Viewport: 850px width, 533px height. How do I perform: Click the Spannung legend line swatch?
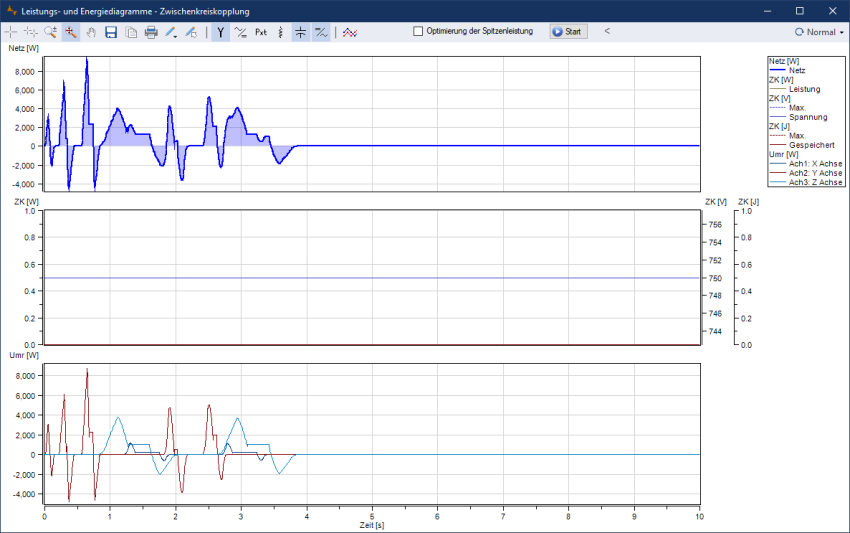[777, 117]
